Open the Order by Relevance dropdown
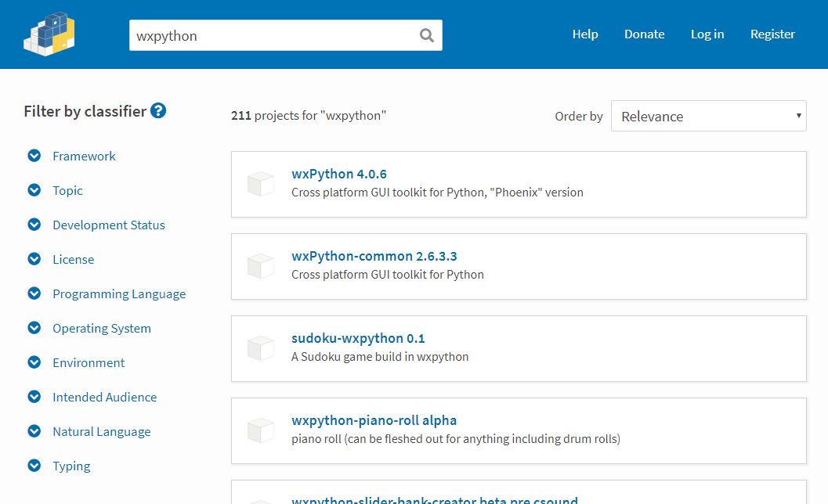Image resolution: width=828 pixels, height=504 pixels. point(709,116)
